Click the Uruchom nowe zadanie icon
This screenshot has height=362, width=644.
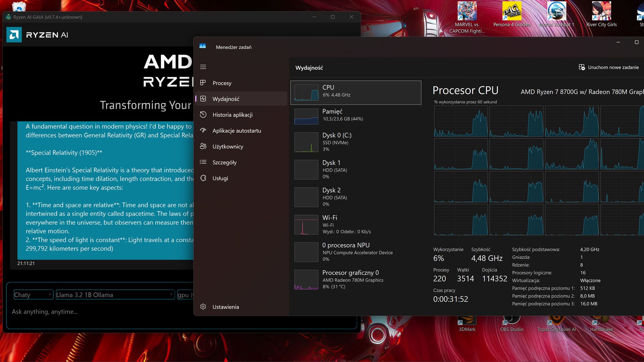tap(582, 67)
